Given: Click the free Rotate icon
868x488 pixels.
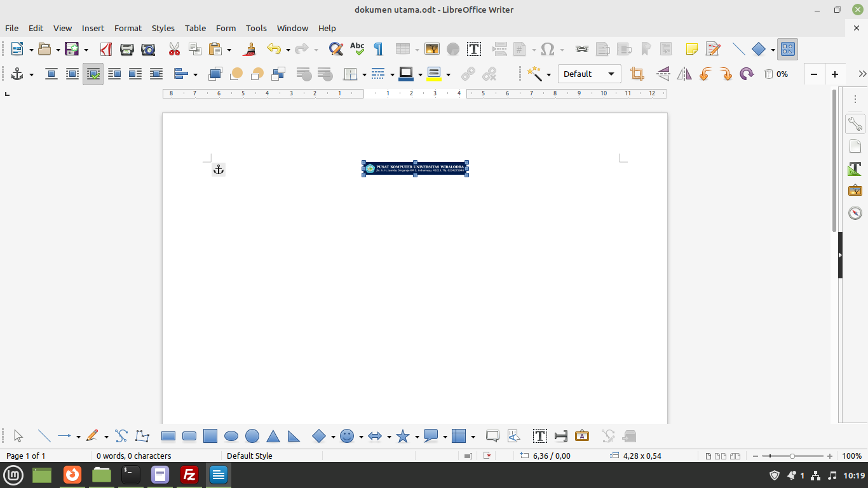Looking at the screenshot, I should [747, 74].
